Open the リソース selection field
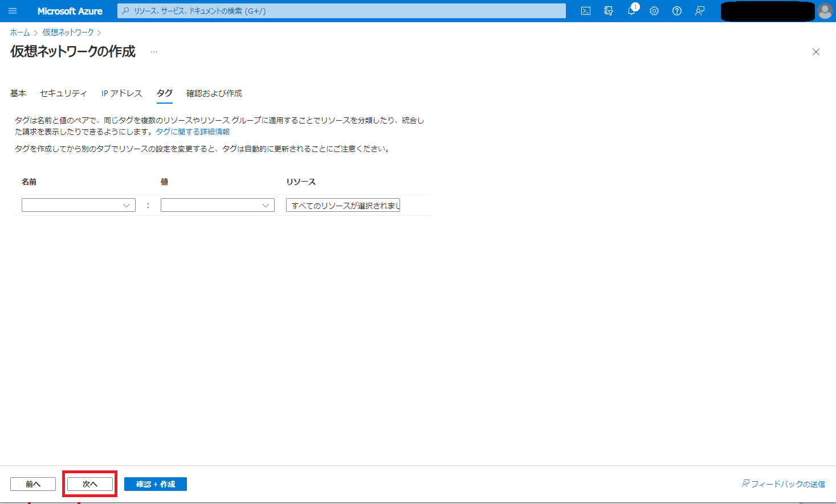The height and width of the screenshot is (504, 836). tap(343, 205)
